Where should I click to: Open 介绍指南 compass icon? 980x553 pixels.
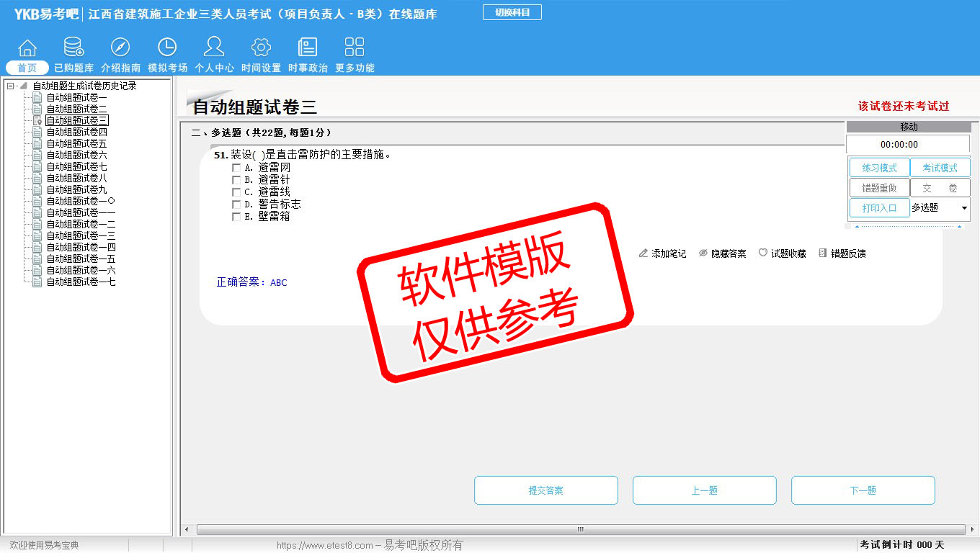[x=120, y=48]
